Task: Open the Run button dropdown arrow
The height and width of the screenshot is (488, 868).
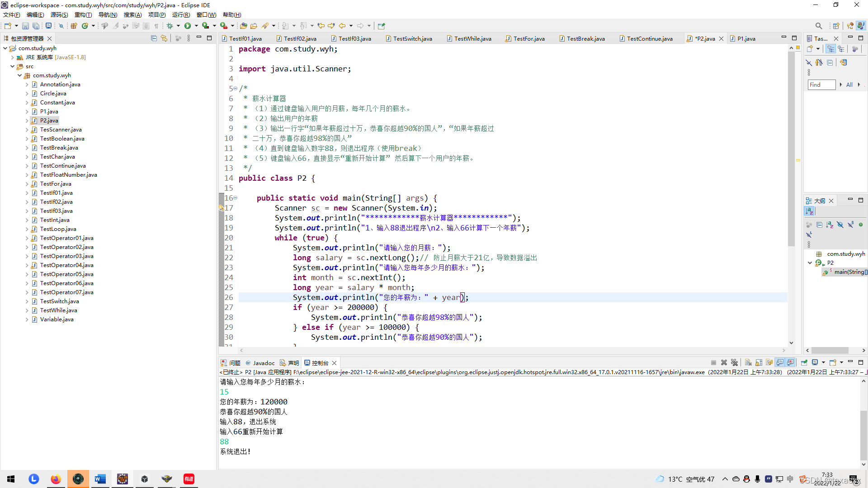Action: tap(196, 26)
